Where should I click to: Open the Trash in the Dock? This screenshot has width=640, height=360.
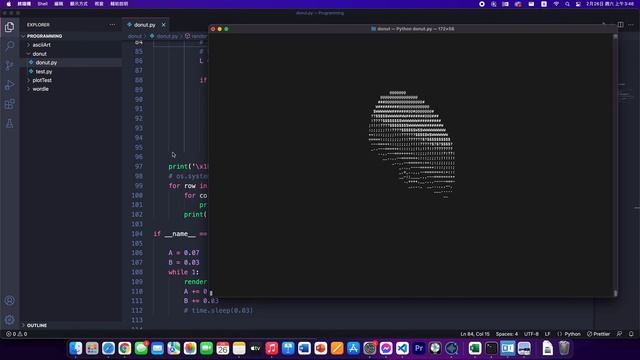click(564, 348)
